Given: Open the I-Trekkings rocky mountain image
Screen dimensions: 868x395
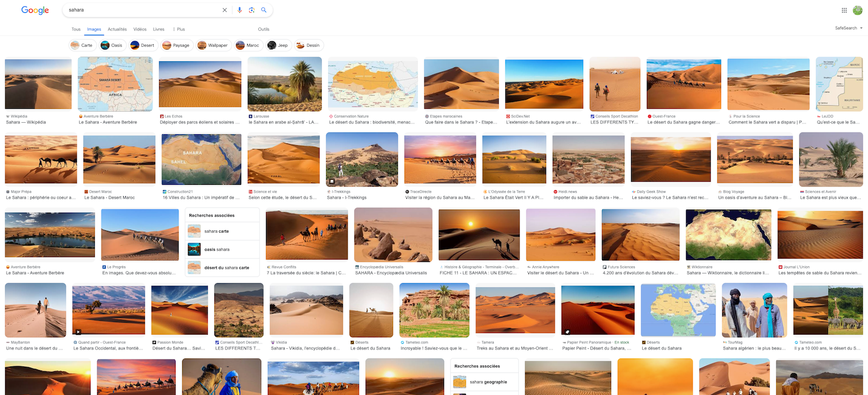Looking at the screenshot, I should click(x=362, y=159).
